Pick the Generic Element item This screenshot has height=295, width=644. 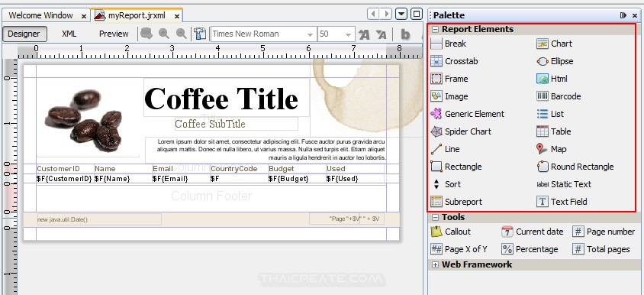[467, 114]
